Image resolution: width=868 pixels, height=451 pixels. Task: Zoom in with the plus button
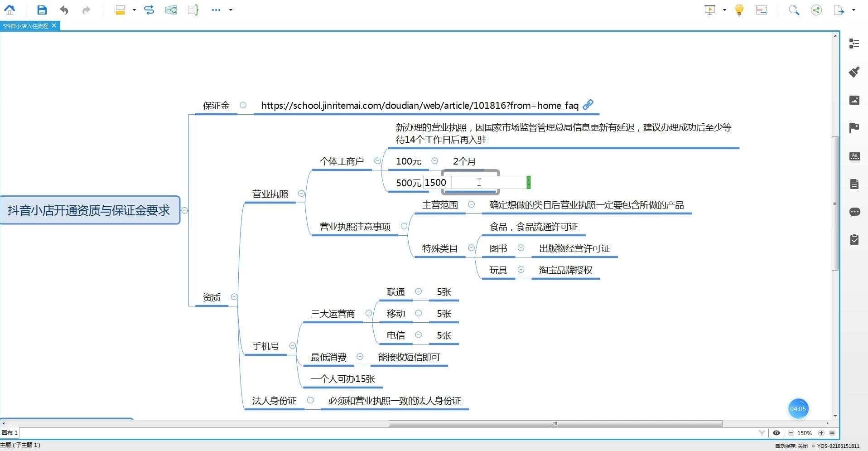[x=821, y=433]
